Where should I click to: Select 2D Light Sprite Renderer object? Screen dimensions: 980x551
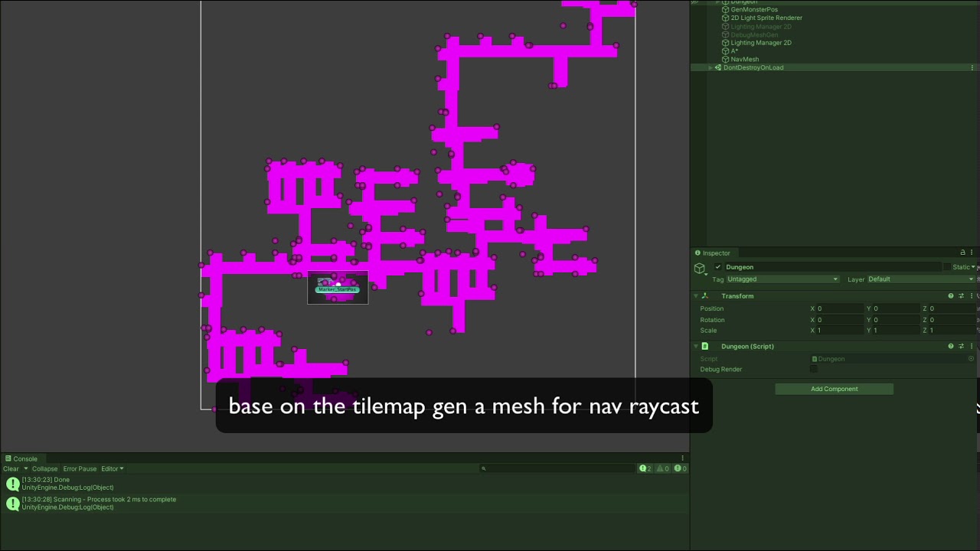[766, 18]
